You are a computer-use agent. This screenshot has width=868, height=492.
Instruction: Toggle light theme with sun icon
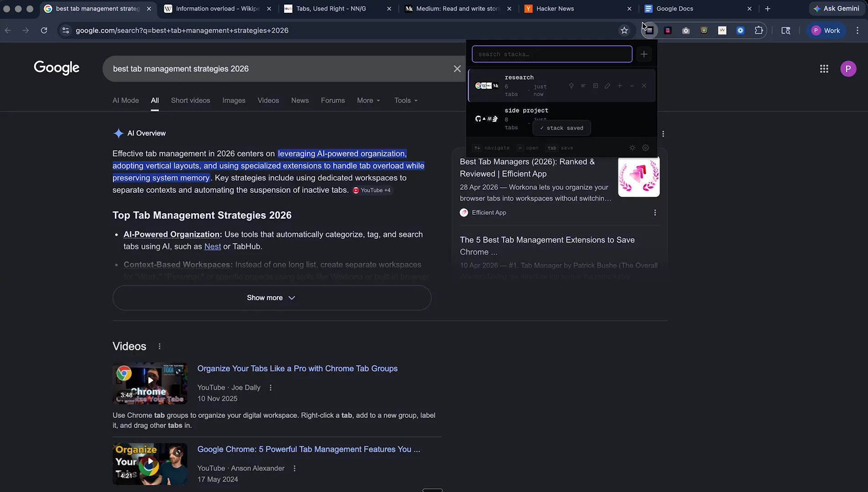[x=633, y=148]
